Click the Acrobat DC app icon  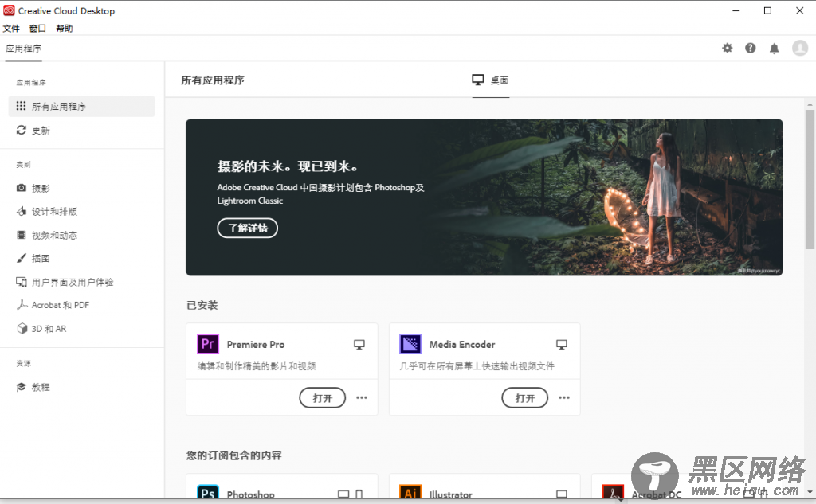613,492
